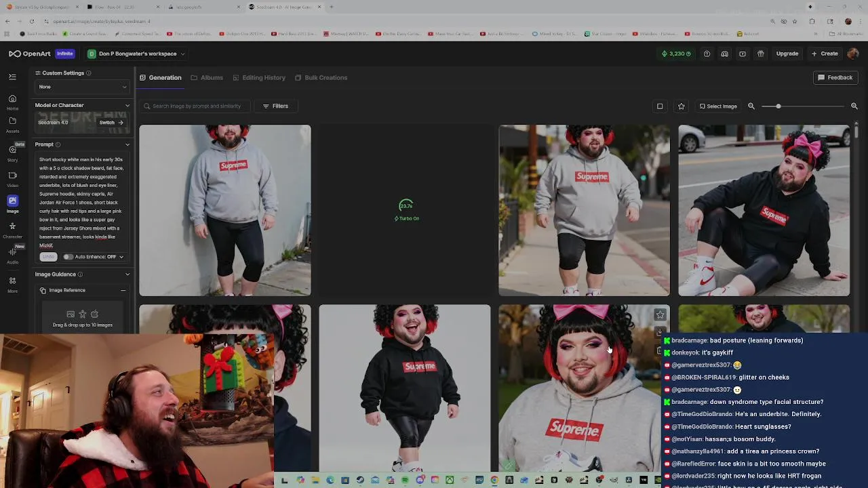Click the Prompt info icon
This screenshot has height=488, width=868.
coord(58,144)
